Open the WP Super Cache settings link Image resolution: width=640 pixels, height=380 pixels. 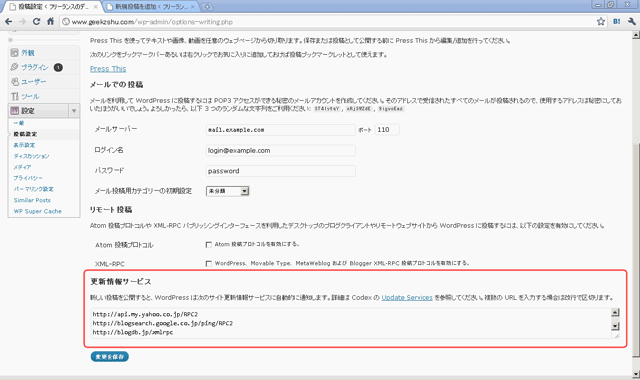(38, 211)
